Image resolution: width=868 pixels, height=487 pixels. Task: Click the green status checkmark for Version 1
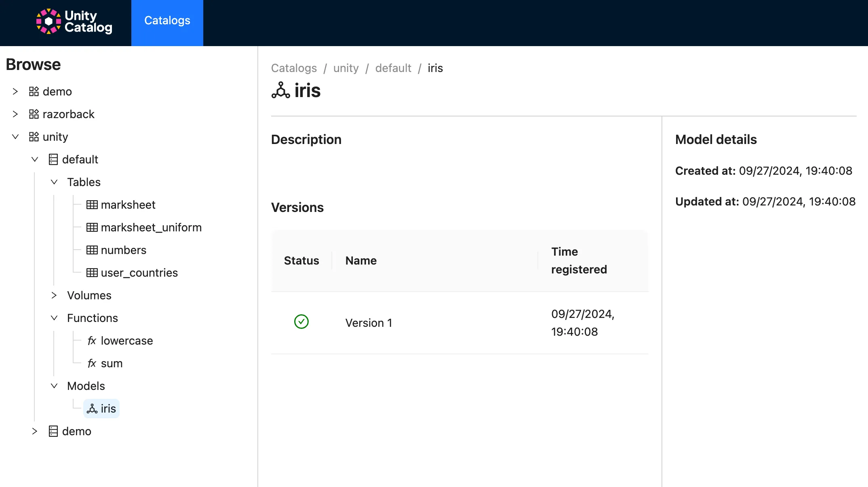coord(301,322)
